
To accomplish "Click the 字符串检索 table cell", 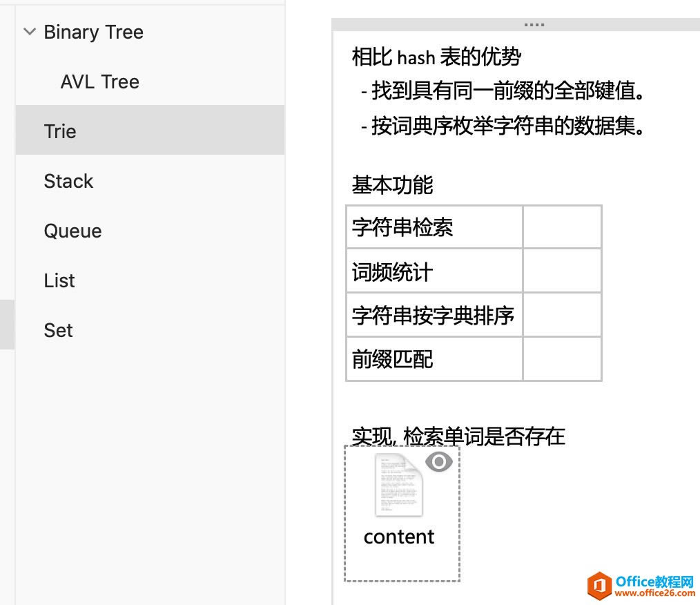I will tap(434, 227).
